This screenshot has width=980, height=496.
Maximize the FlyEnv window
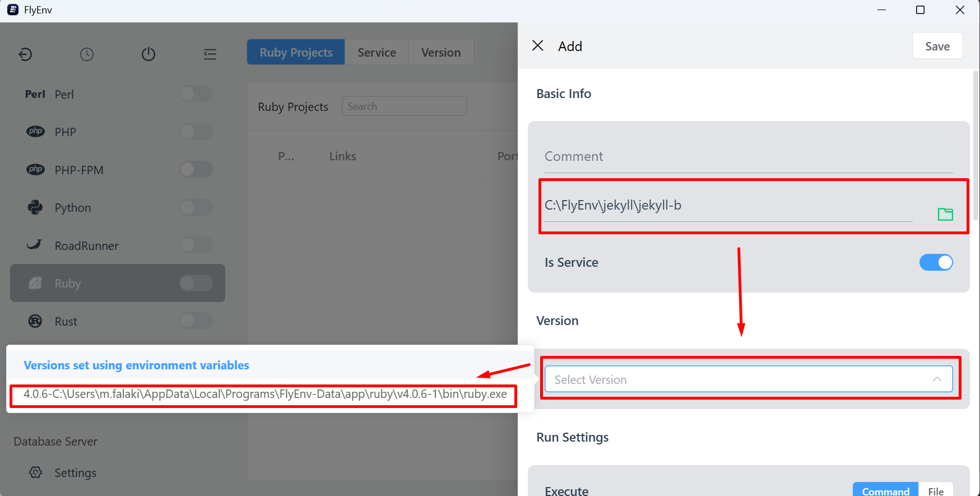pyautogui.click(x=920, y=10)
